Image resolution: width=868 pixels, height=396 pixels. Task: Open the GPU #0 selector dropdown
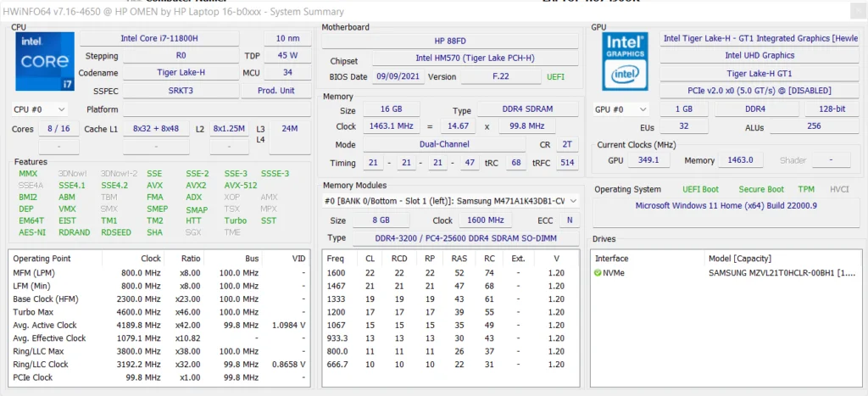[620, 109]
